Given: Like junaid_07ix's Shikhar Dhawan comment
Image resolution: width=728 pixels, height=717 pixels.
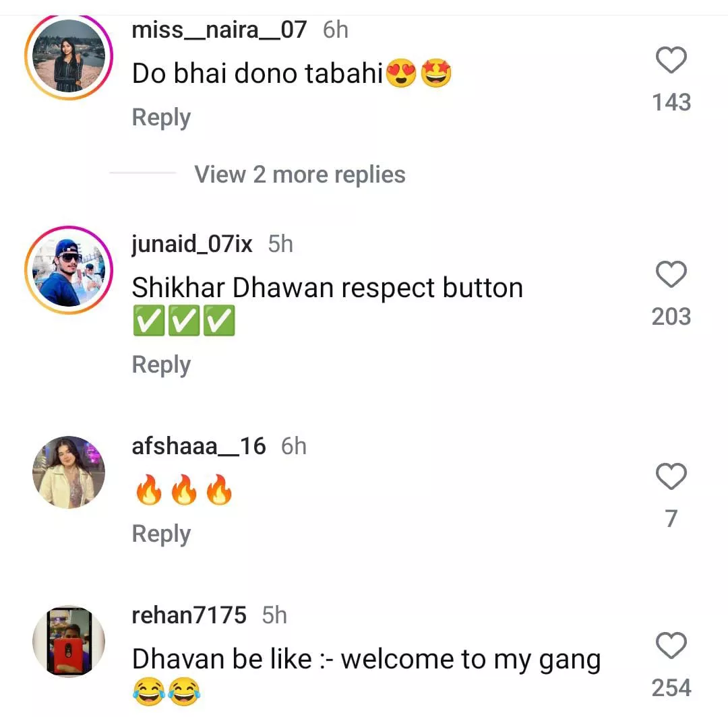Looking at the screenshot, I should point(671,276).
